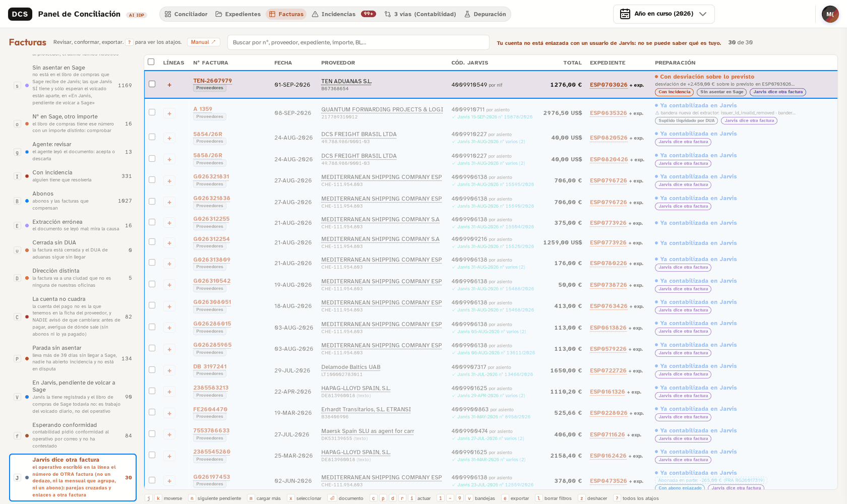
Task: Filter by 'Sin asentar en Sage'
Action: pyautogui.click(x=73, y=85)
